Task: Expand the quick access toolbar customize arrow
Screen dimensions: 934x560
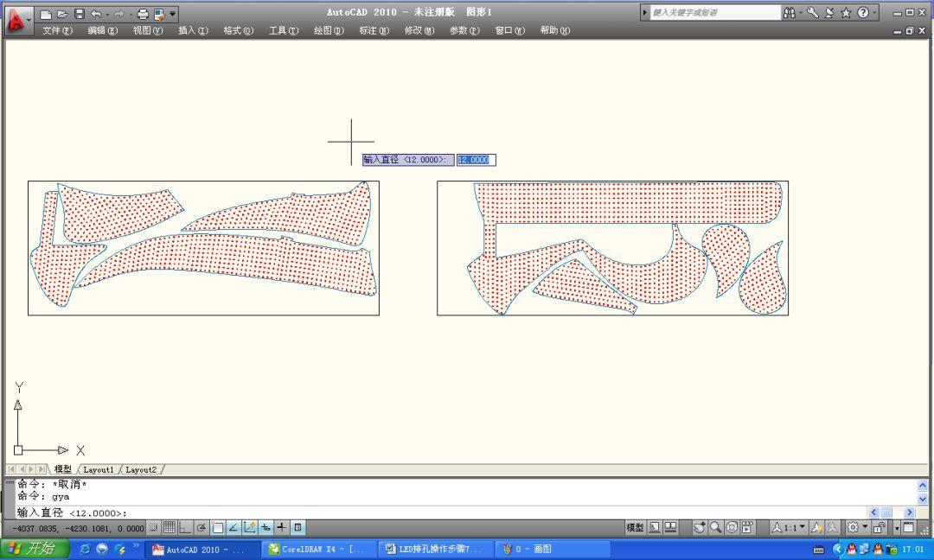Action: pyautogui.click(x=173, y=14)
